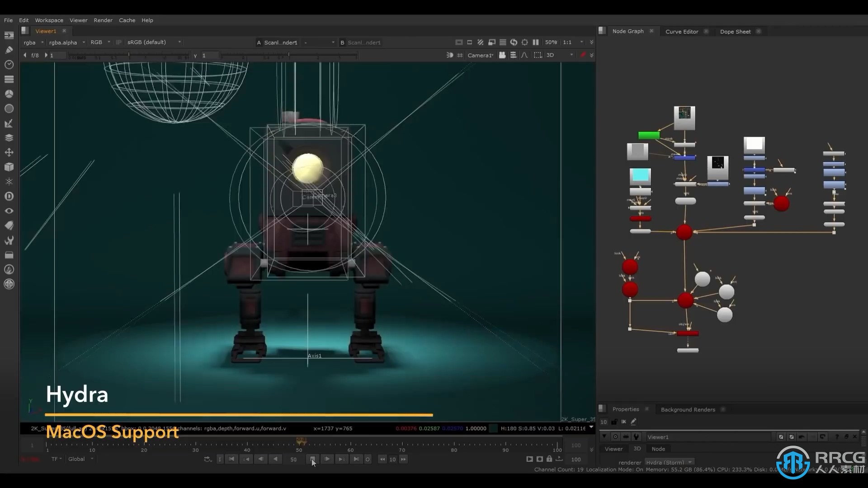The height and width of the screenshot is (488, 868).
Task: Open the Camera1 dropdown in the viewer
Action: [x=480, y=55]
